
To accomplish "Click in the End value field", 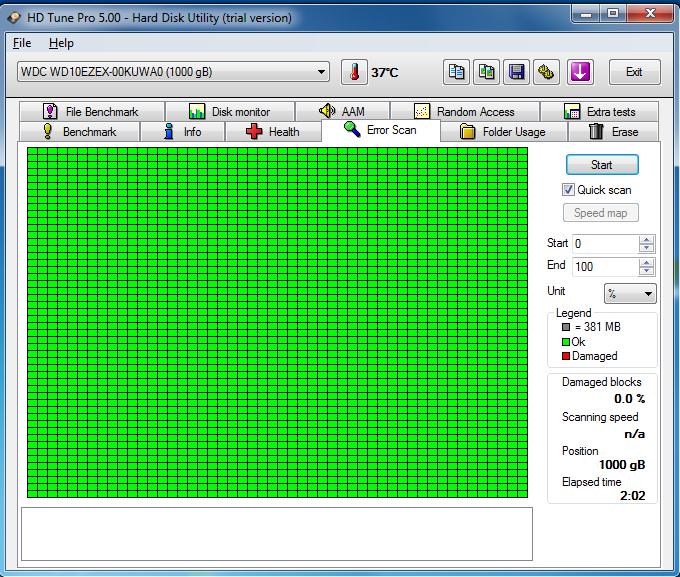I will click(x=604, y=267).
